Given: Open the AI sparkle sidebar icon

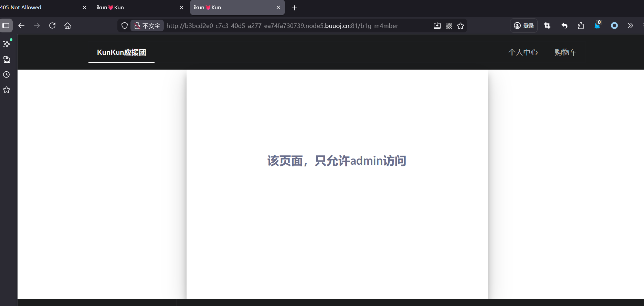Looking at the screenshot, I should (x=7, y=44).
